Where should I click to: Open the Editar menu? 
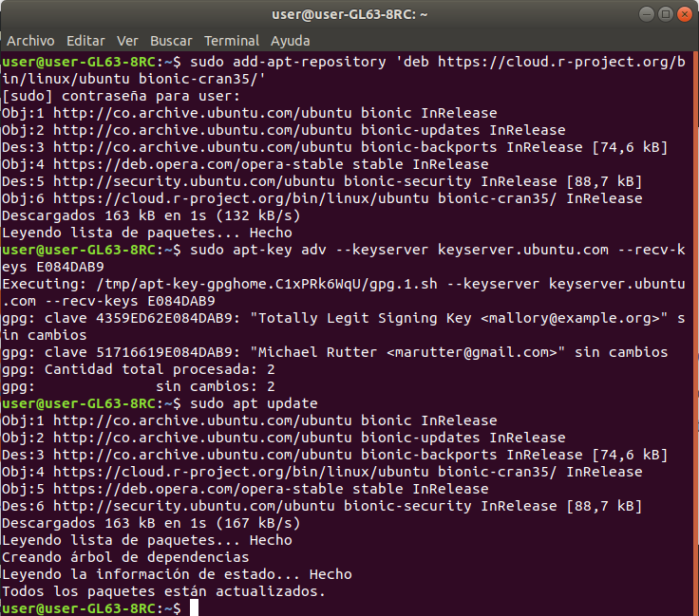coord(85,41)
